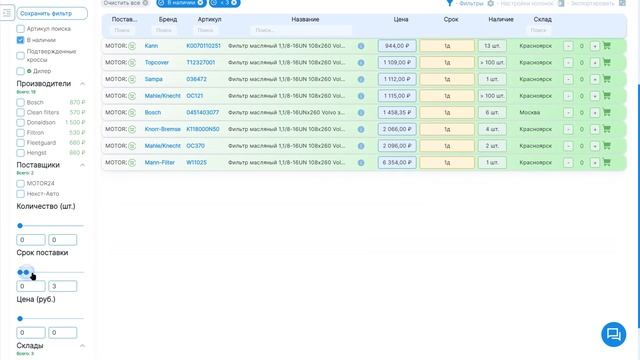The height and width of the screenshot is (360, 640).
Task: Check the MOTOR24 supplier filter
Action: coord(20,184)
